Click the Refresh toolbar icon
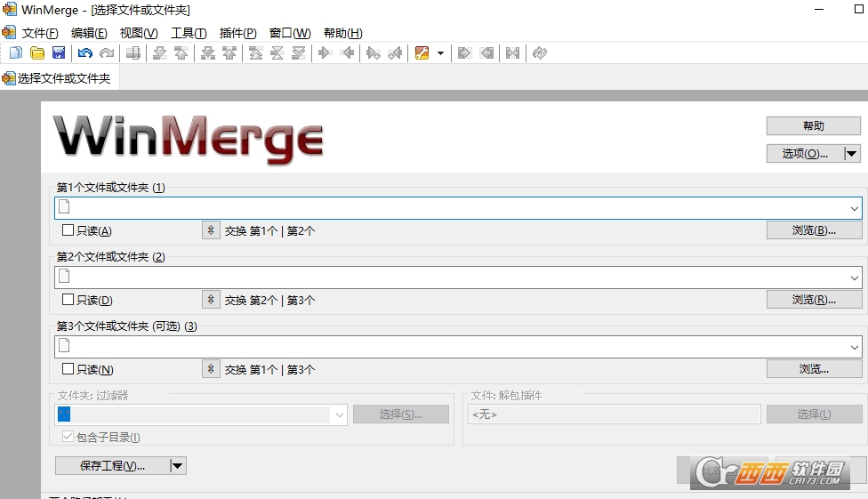The height and width of the screenshot is (499, 868). pos(540,53)
